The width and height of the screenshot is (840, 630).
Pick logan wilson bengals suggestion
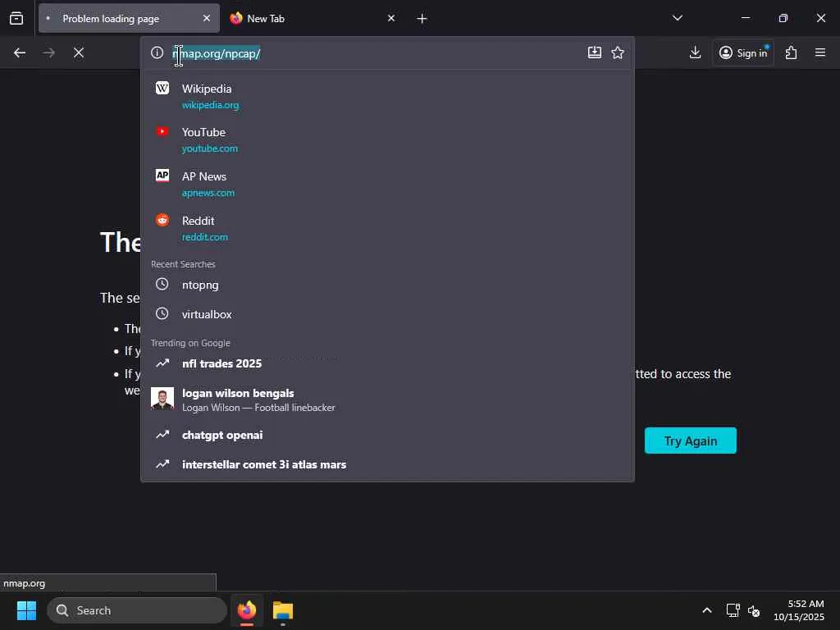[387, 399]
